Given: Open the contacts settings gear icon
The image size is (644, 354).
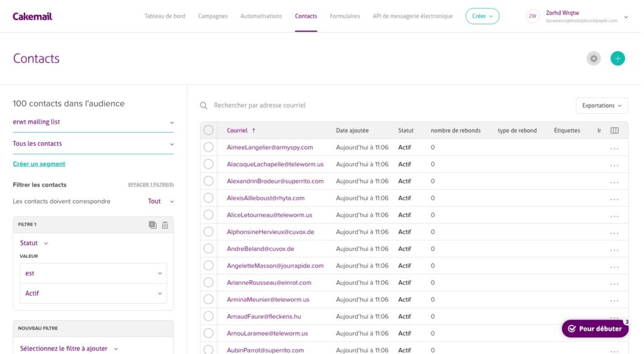Looking at the screenshot, I should (594, 58).
